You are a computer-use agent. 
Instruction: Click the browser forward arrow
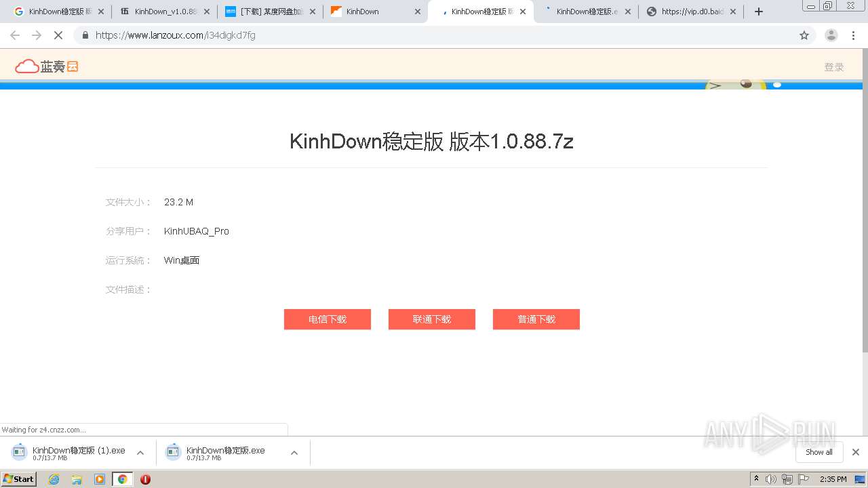(x=37, y=35)
